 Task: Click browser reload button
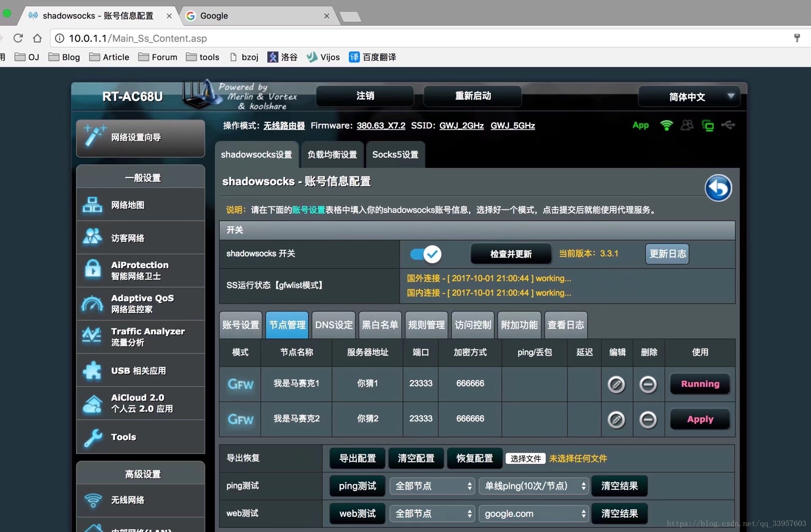click(x=18, y=38)
